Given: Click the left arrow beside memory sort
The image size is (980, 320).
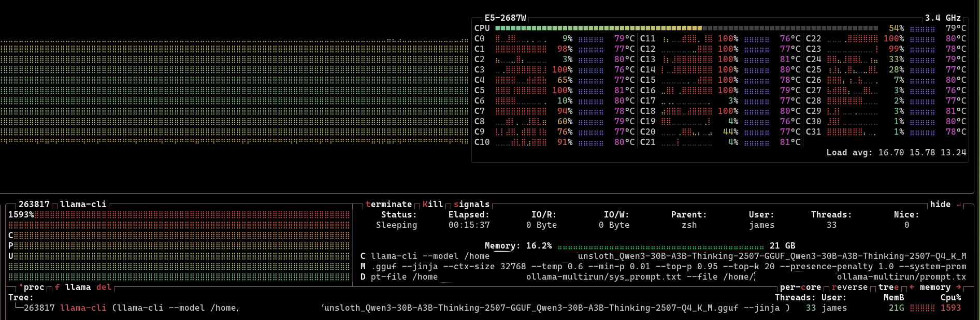Looking at the screenshot, I should (912, 287).
